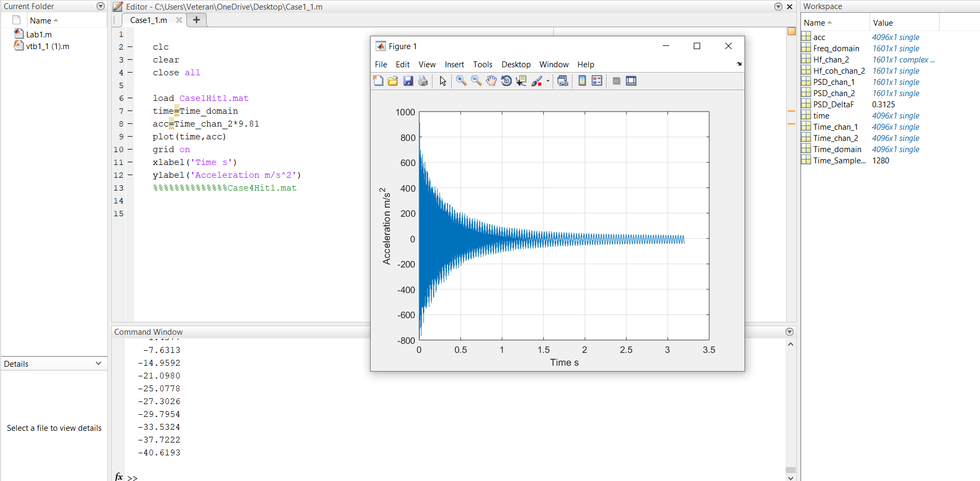
Task: Open the brush color dropdown arrow
Action: click(547, 81)
